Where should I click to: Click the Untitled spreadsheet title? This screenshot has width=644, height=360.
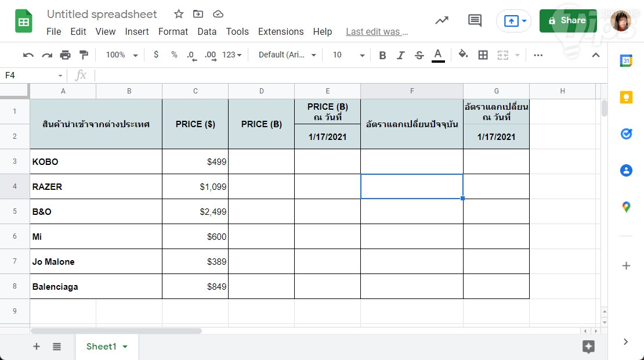point(102,14)
